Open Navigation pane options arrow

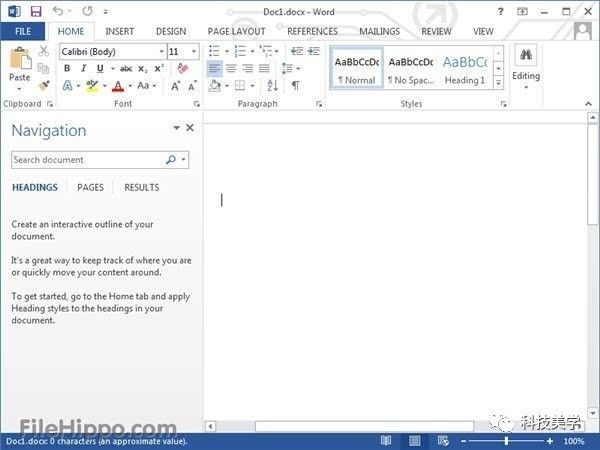pos(176,128)
